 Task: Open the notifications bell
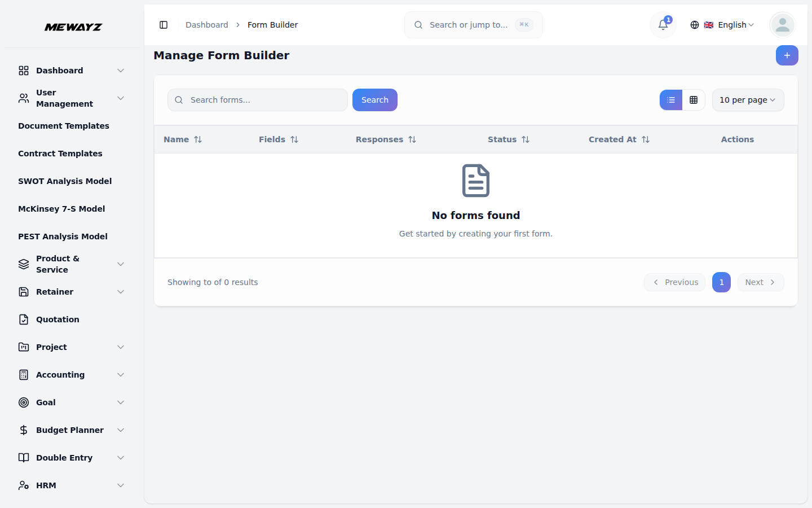click(x=662, y=25)
